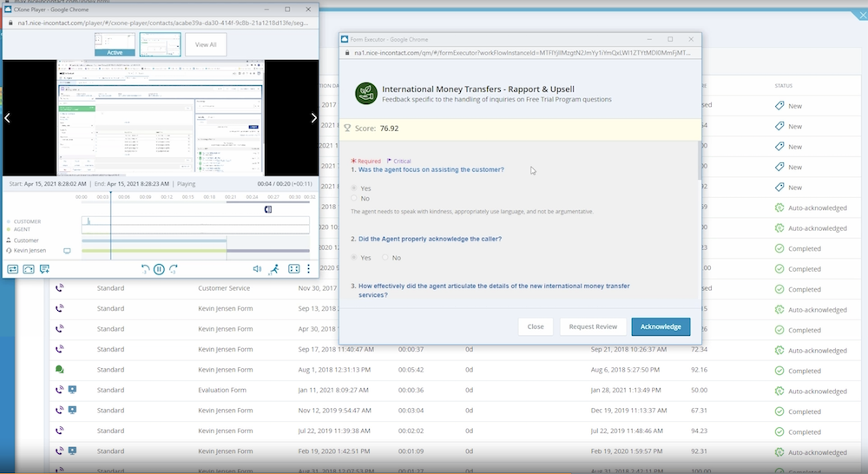Click the Form Executor address bar URL
Viewport: 868px width, 474px height.
click(522, 53)
